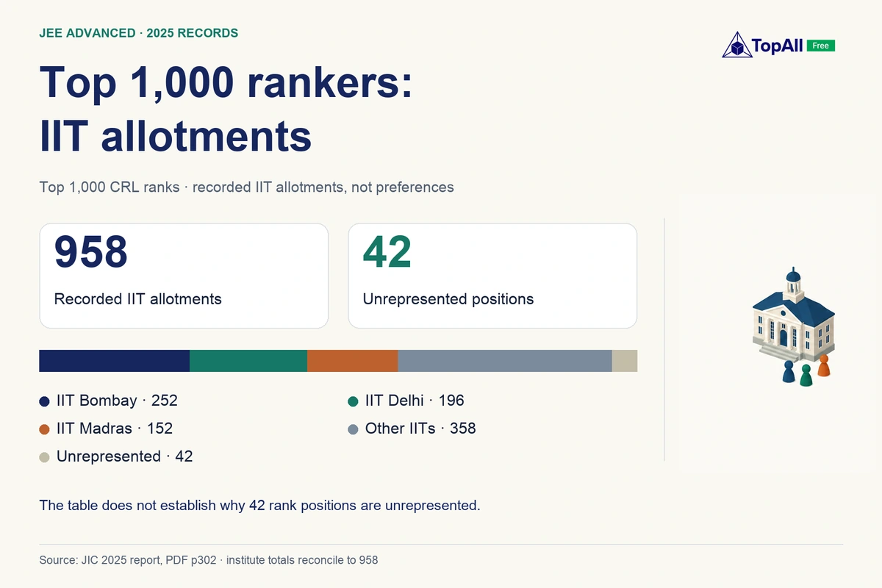Click the IIT Delhi green legend dot
The width and height of the screenshot is (882, 588).
[x=353, y=401]
